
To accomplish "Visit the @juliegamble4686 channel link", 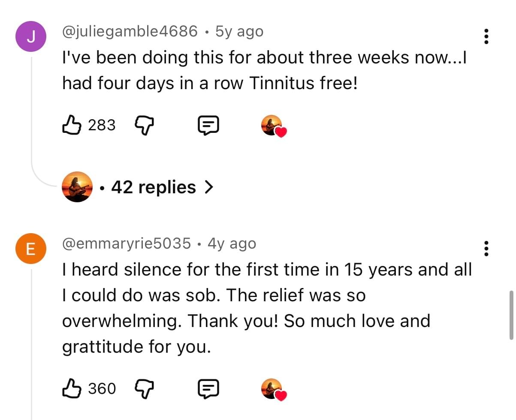I will click(x=130, y=31).
